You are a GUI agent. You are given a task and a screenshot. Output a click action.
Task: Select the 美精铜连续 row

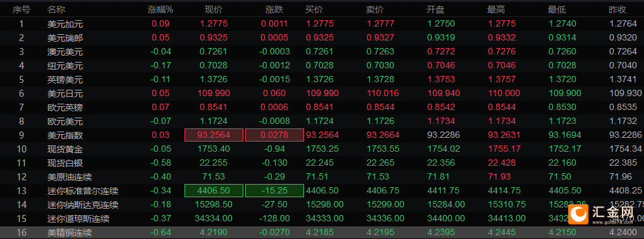[322, 233]
